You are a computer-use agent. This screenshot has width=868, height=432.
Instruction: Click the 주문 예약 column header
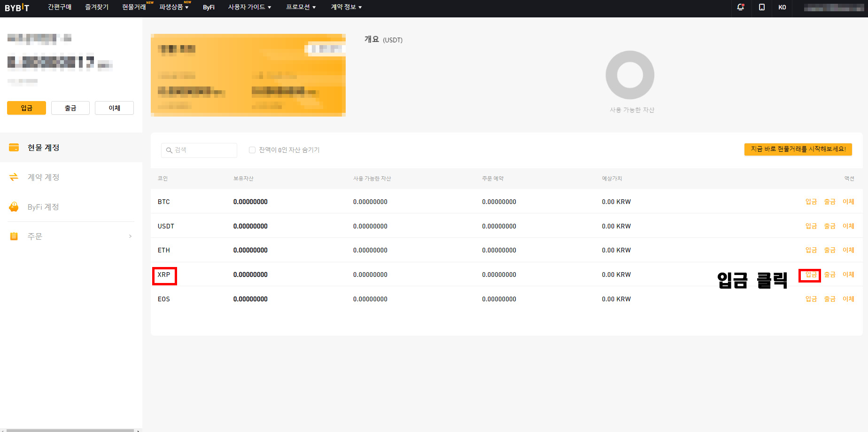coord(493,179)
